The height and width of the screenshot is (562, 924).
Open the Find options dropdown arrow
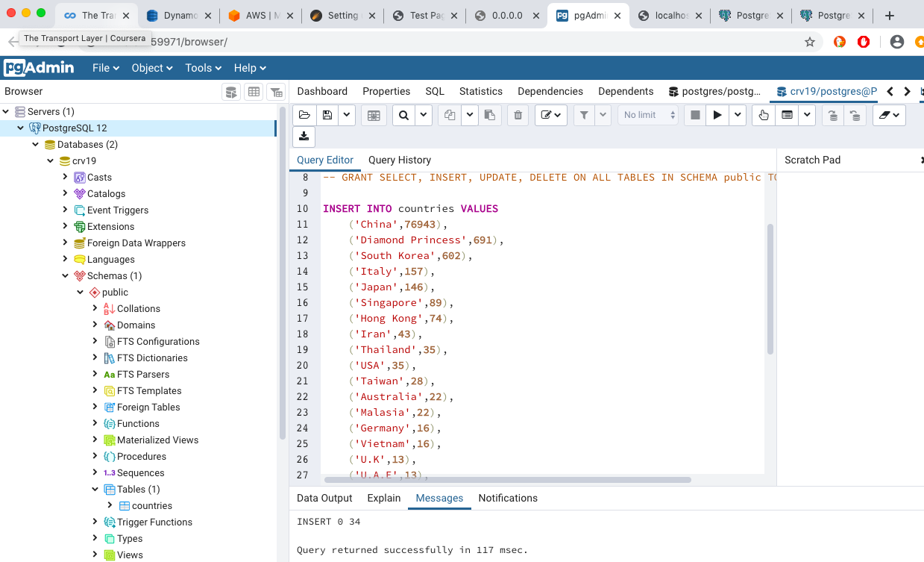(x=424, y=115)
